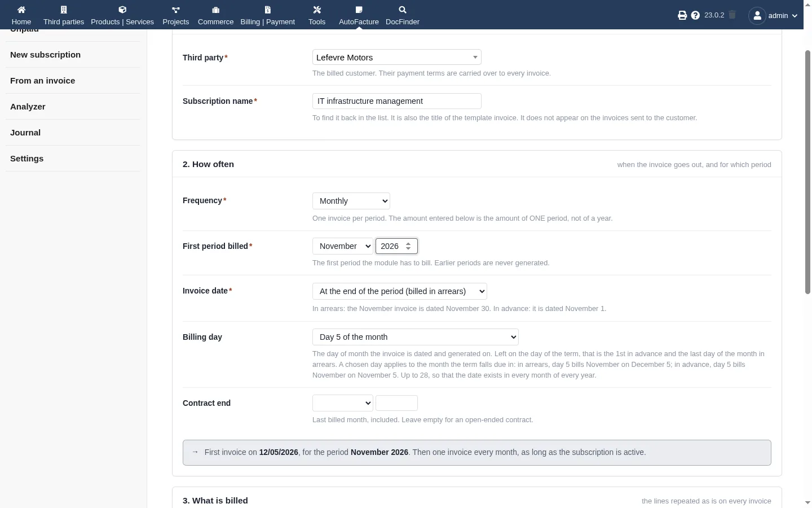Viewport: 812px width, 508px height.
Task: Click the trash icon beside version number
Action: [x=732, y=15]
